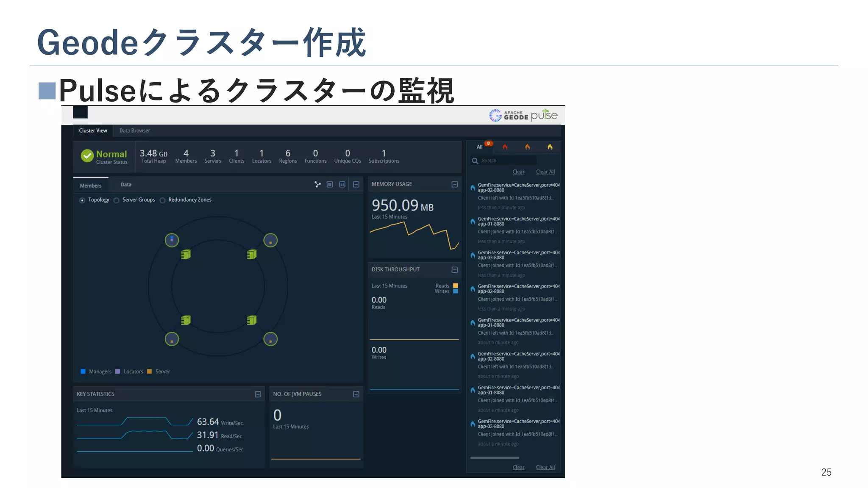Select the bottom-left member node circle
This screenshot has height=488, width=868.
(x=172, y=339)
